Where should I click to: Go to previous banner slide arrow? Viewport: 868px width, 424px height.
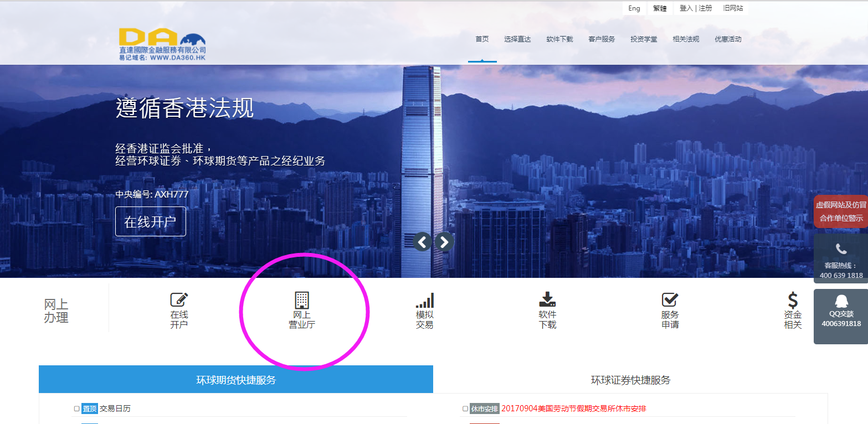point(423,241)
